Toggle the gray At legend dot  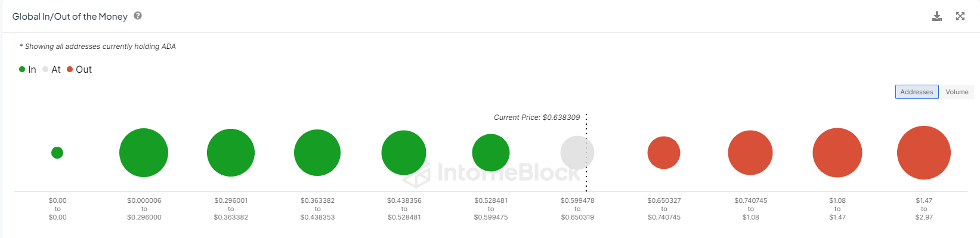pyautogui.click(x=45, y=69)
